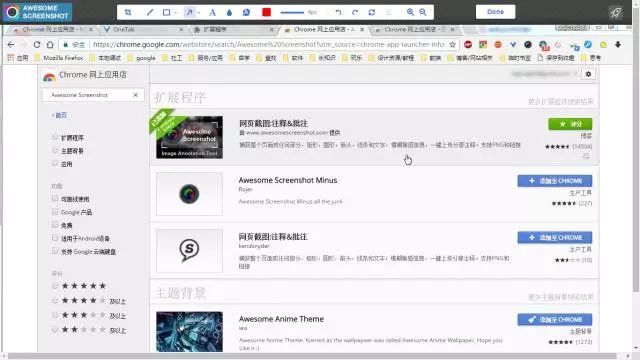The height and width of the screenshot is (360, 640).
Task: Select the 应用 filter radio button
Action: pyautogui.click(x=55, y=163)
